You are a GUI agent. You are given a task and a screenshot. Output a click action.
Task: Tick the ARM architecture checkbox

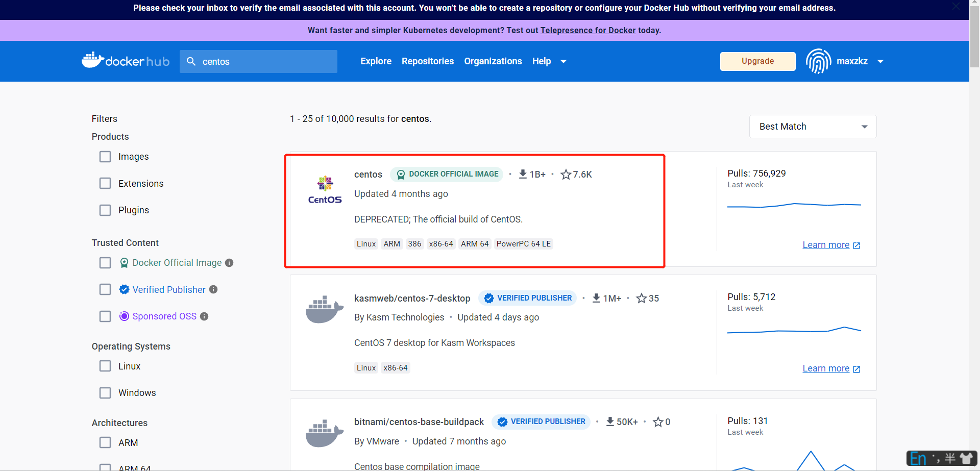coord(105,442)
